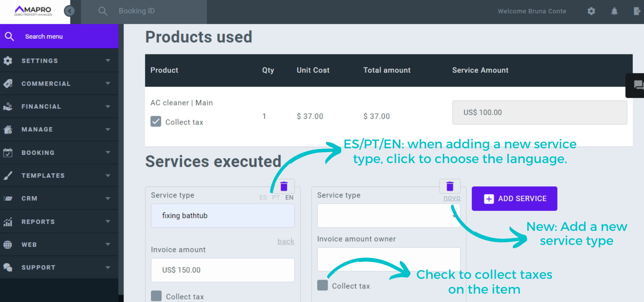This screenshot has height=302, width=644.
Task: Expand the Settings menu
Action: (x=59, y=61)
